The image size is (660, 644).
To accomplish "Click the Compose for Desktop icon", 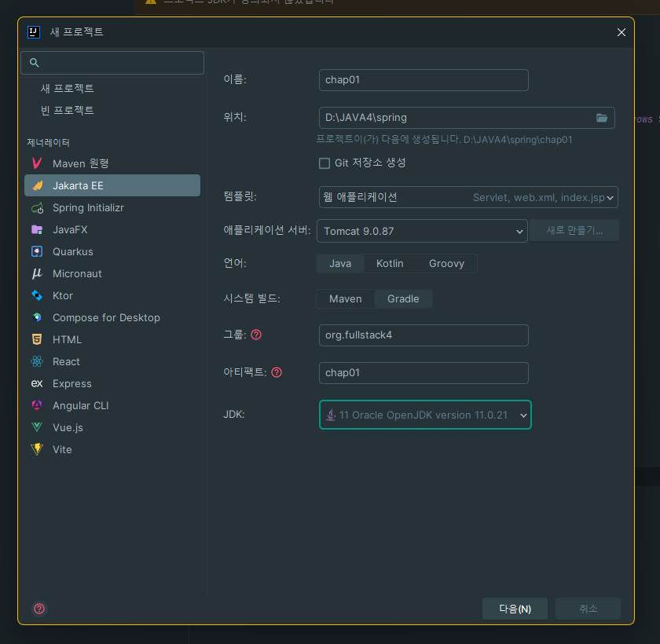I will coord(37,317).
